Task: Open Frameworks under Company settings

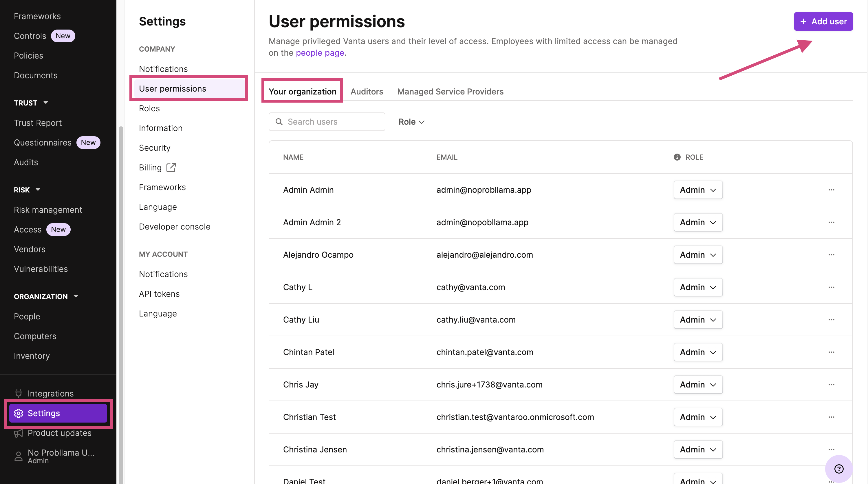Action: 162,187
